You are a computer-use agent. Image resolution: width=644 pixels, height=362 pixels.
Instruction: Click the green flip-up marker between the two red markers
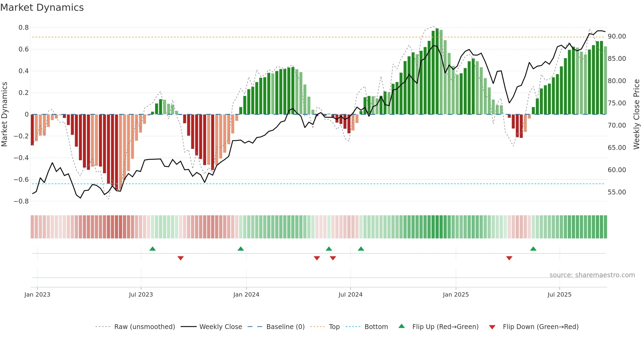(x=329, y=249)
